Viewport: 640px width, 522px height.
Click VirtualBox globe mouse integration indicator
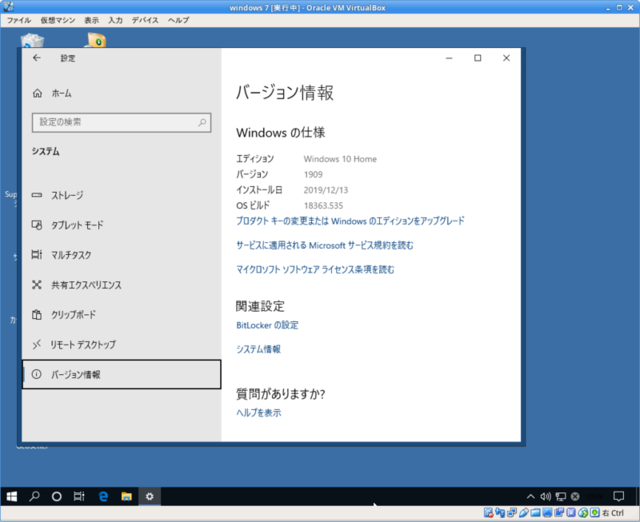click(583, 513)
